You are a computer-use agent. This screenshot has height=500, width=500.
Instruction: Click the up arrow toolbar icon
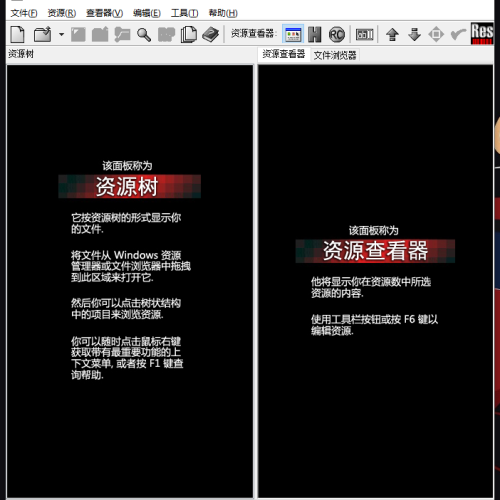point(392,34)
